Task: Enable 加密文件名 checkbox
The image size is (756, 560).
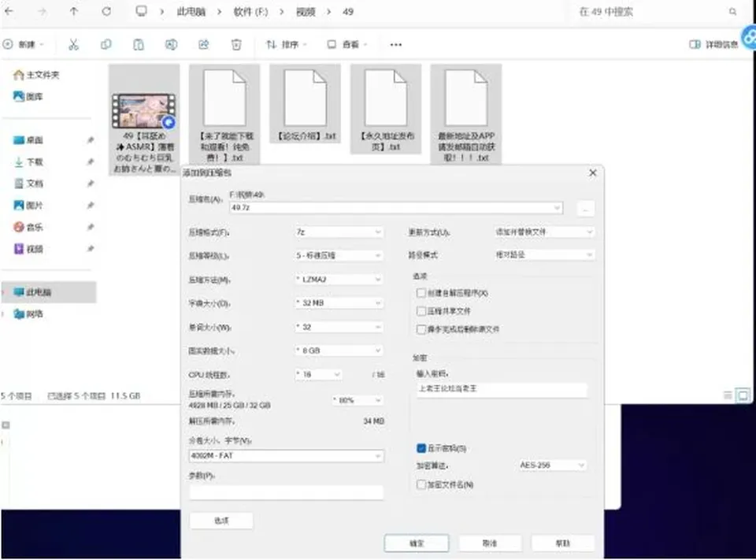Action: point(421,484)
